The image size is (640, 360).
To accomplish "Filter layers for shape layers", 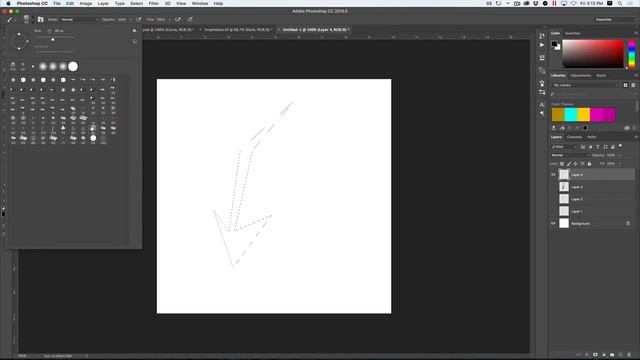I will point(605,147).
